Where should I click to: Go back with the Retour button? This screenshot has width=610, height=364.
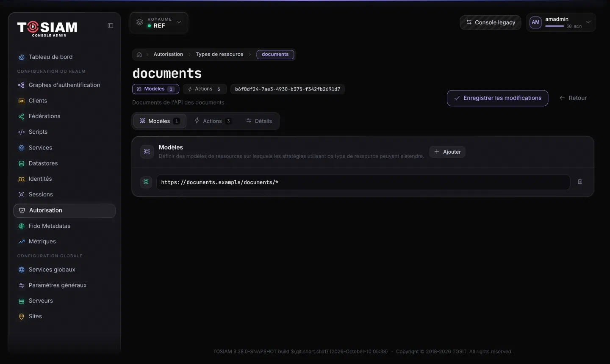point(573,98)
